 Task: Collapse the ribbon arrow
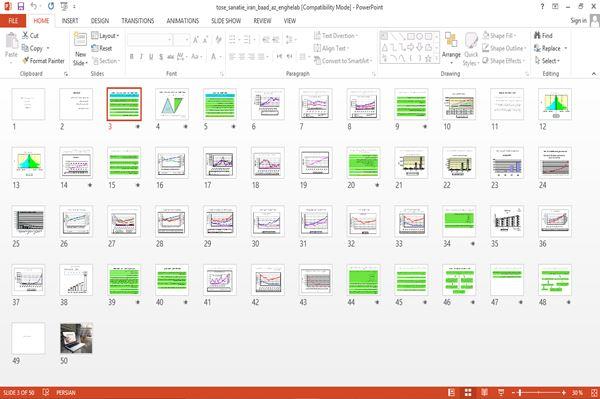point(594,73)
